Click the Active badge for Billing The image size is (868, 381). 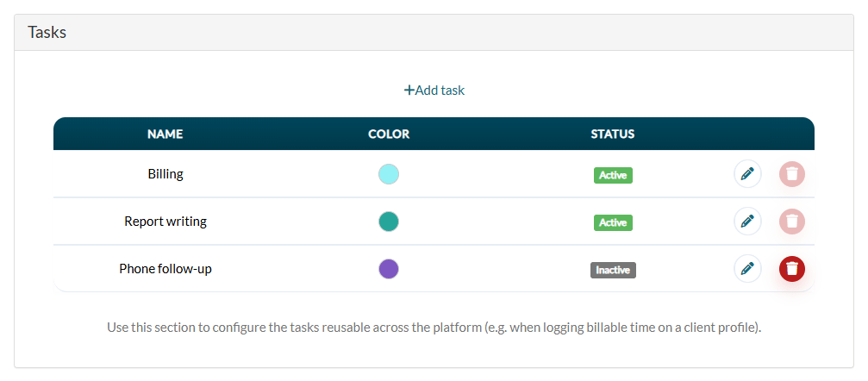(x=613, y=175)
